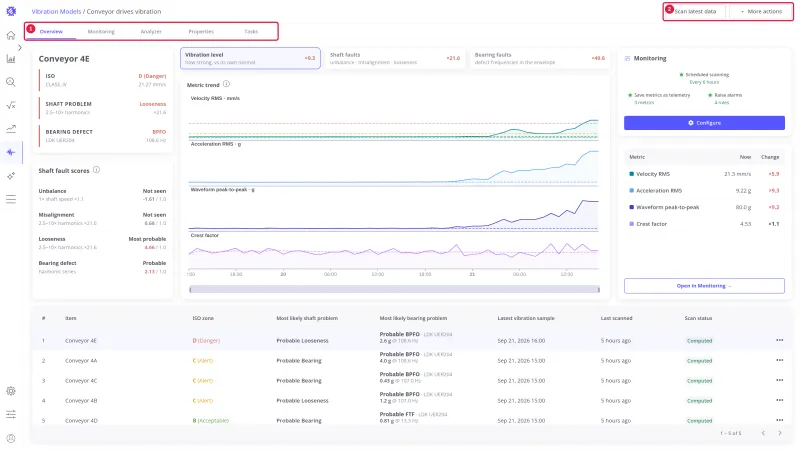Switch to the Analyzer tab
800x450 pixels.
(151, 32)
